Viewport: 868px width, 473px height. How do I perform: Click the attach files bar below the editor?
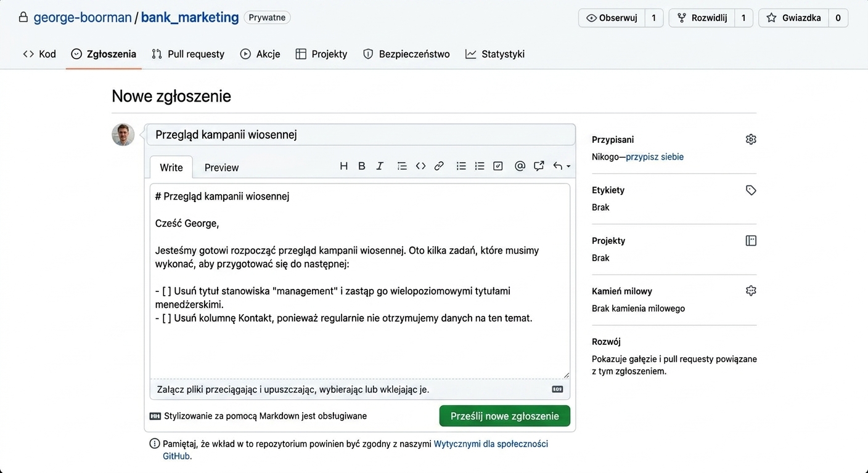(x=360, y=389)
